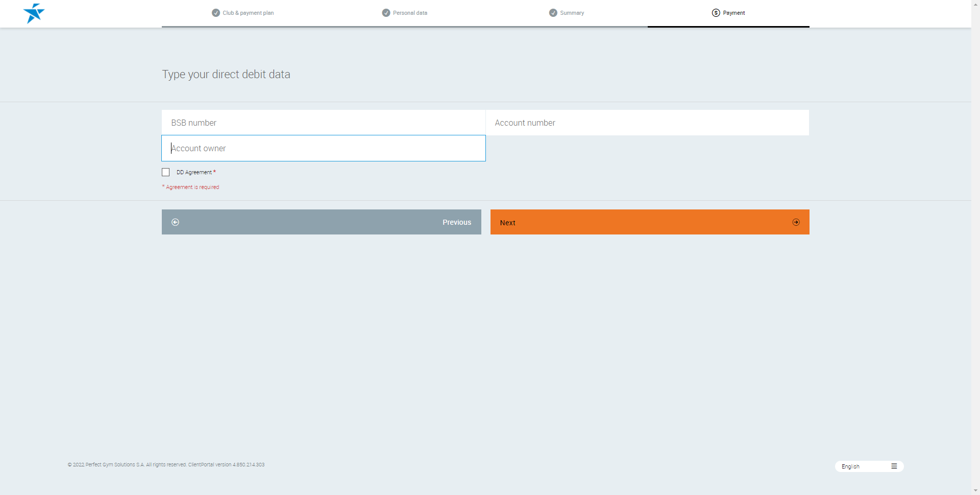Click the Club & payment plan checkmark icon
This screenshot has height=495, width=980.
point(216,13)
